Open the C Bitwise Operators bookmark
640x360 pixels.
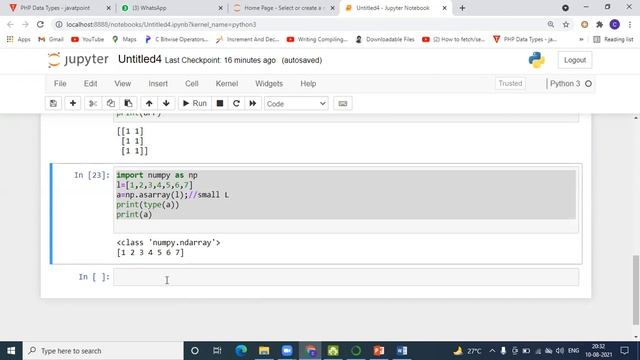pos(176,39)
